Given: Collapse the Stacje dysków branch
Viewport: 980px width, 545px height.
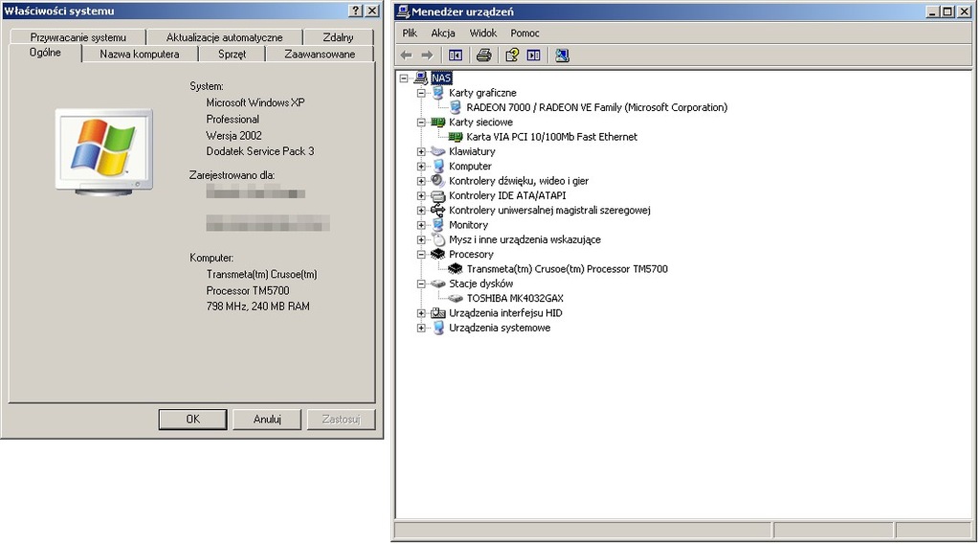Looking at the screenshot, I should [x=421, y=284].
